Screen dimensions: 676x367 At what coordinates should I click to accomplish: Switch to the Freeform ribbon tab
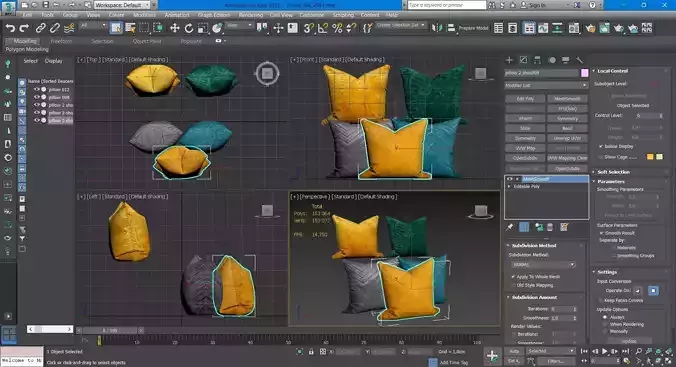click(61, 41)
